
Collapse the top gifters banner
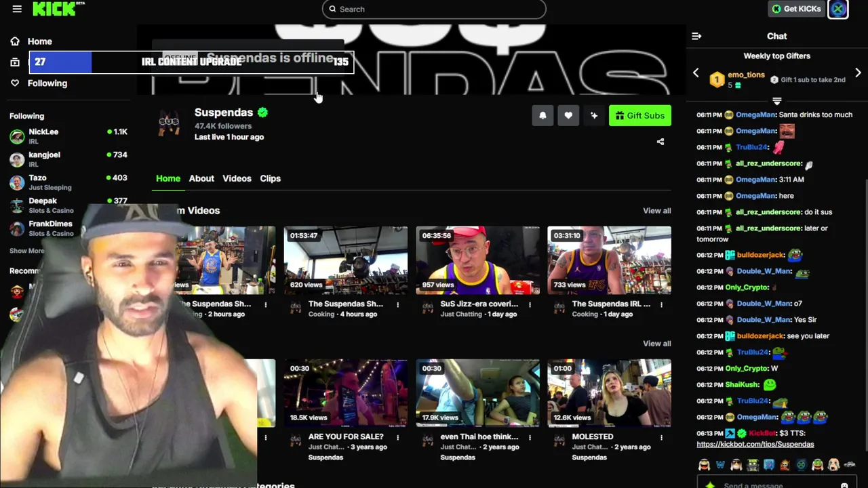pyautogui.click(x=777, y=101)
